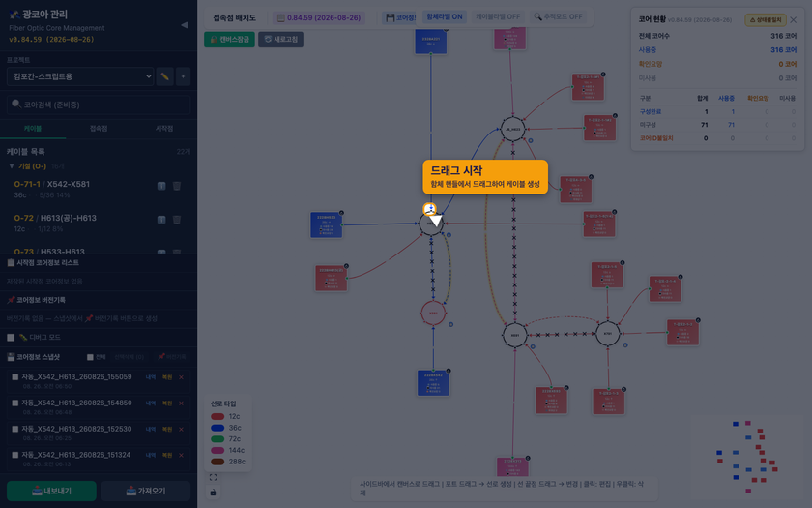Viewport: 812px width, 508px height.
Task: Delete snapshot 자동_X542_H613_260826_152530 with red X
Action: [181, 430]
